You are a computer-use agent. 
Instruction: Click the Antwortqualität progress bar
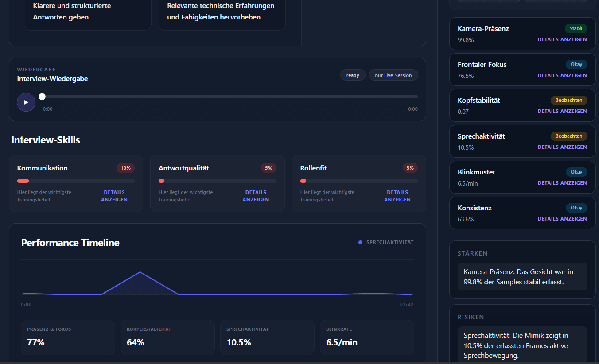tap(218, 181)
